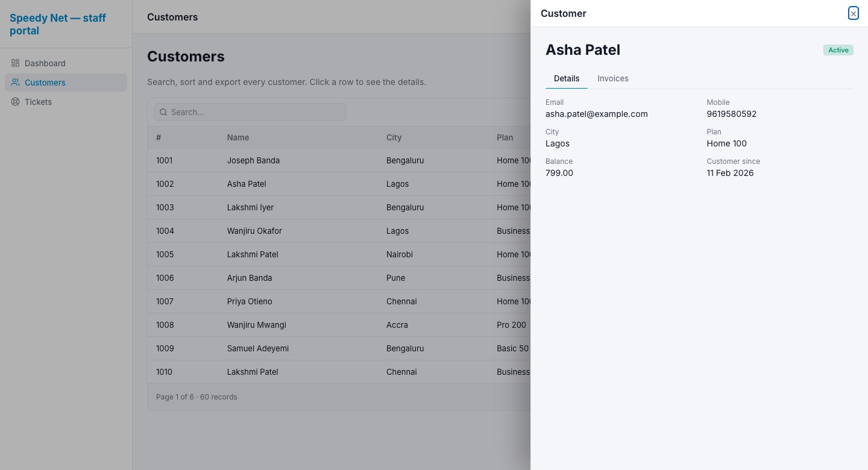Click the Active status badge
This screenshot has height=470, width=868.
click(838, 50)
